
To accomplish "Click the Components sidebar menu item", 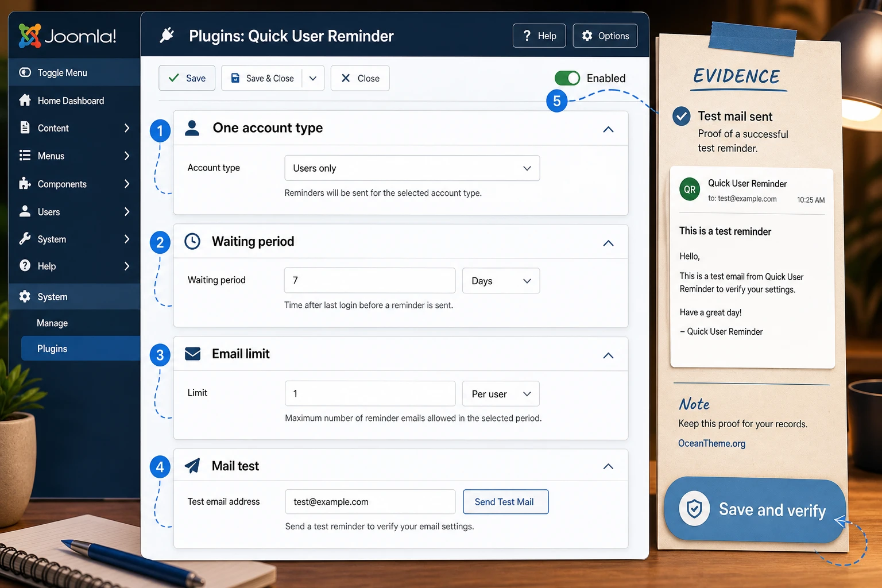I will (75, 184).
